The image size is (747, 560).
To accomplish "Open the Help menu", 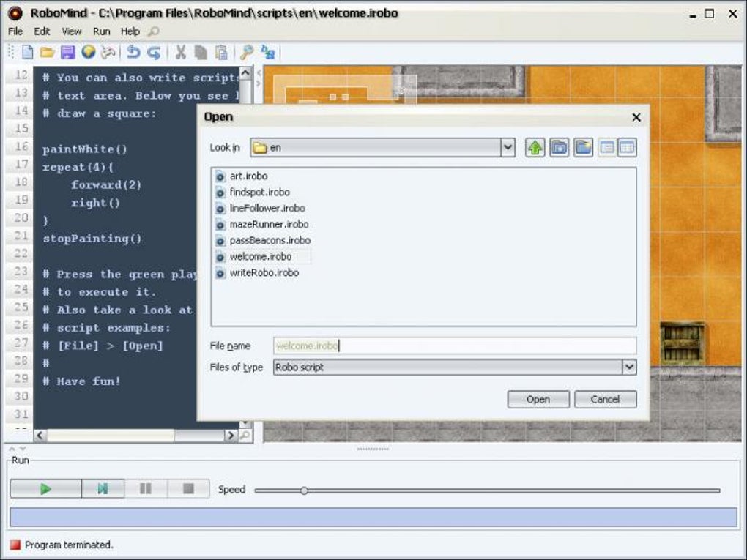I will tap(130, 31).
